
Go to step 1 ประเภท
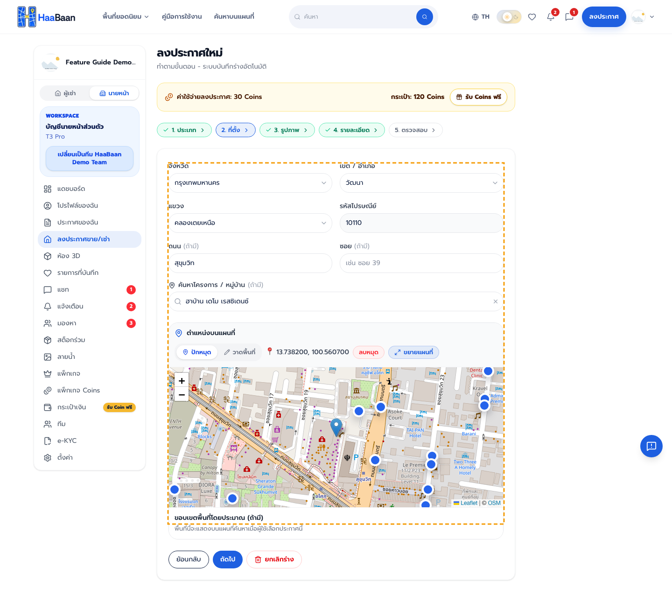click(184, 130)
